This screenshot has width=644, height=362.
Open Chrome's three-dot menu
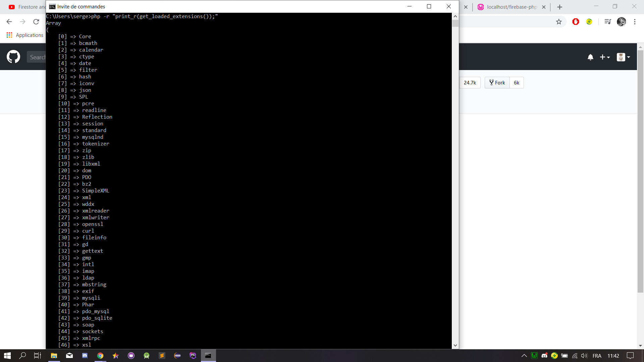pos(635,21)
